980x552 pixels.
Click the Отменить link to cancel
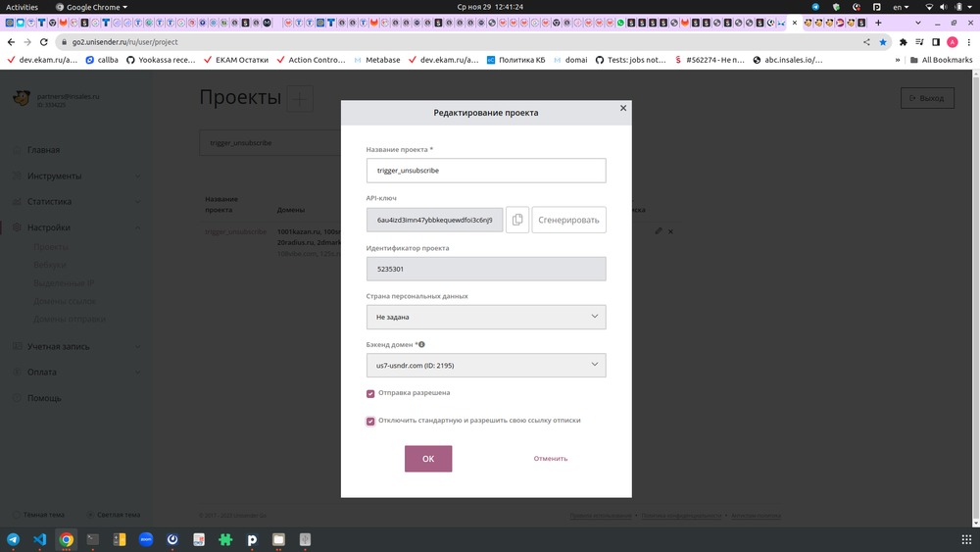[x=551, y=459]
